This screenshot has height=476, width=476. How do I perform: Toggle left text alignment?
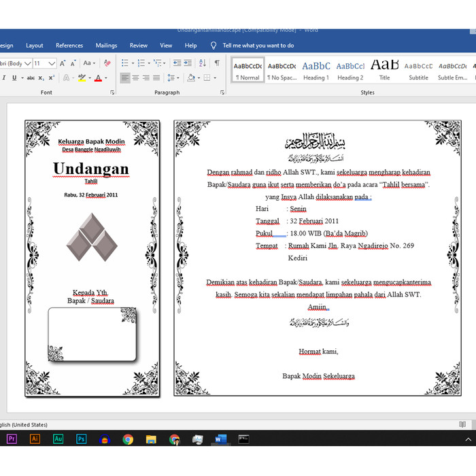[124, 78]
